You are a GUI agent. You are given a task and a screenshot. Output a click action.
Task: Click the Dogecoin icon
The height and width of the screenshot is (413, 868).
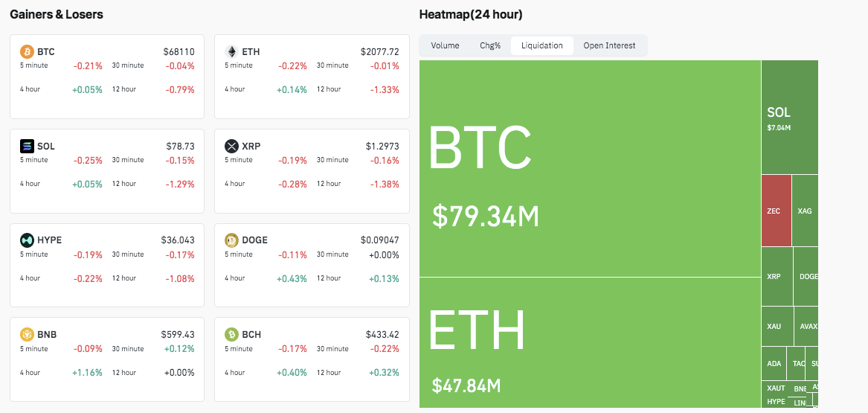231,240
